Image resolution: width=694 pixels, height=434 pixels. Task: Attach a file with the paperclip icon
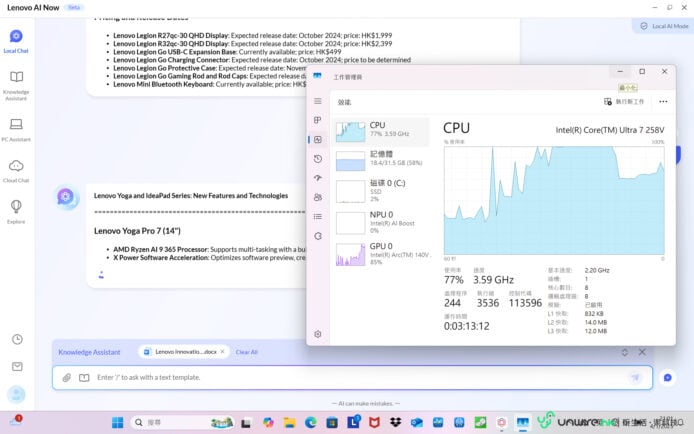[66, 377]
